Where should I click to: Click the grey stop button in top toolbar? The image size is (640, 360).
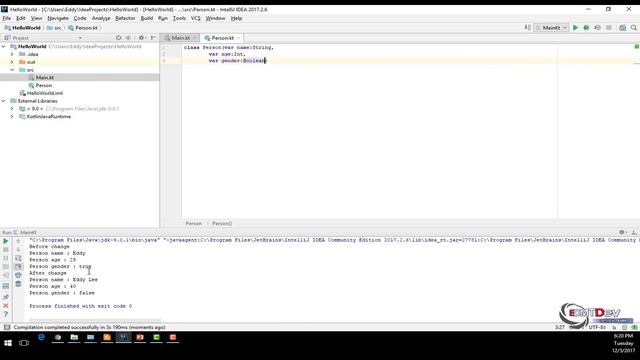pos(609,28)
